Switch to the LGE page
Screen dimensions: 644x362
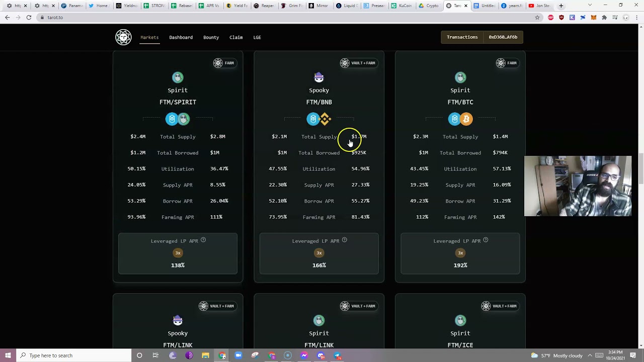(x=257, y=37)
